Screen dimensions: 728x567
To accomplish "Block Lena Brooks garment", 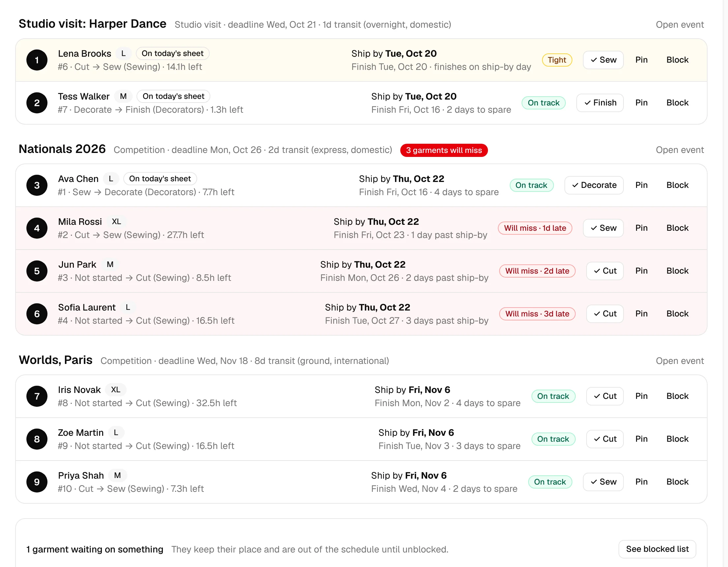I will 677,60.
